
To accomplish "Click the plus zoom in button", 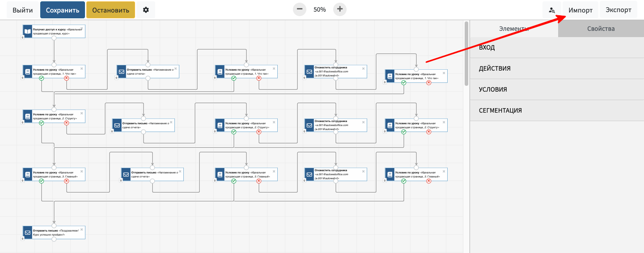I will point(340,9).
